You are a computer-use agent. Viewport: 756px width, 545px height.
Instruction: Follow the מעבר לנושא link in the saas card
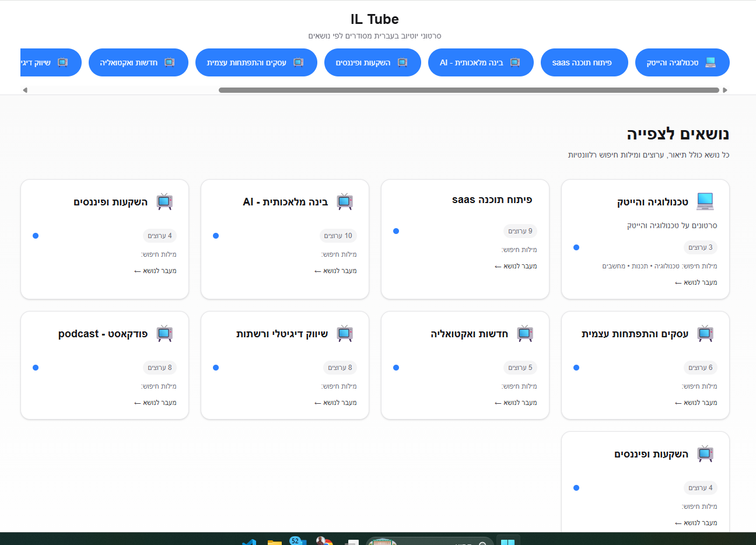[516, 266]
